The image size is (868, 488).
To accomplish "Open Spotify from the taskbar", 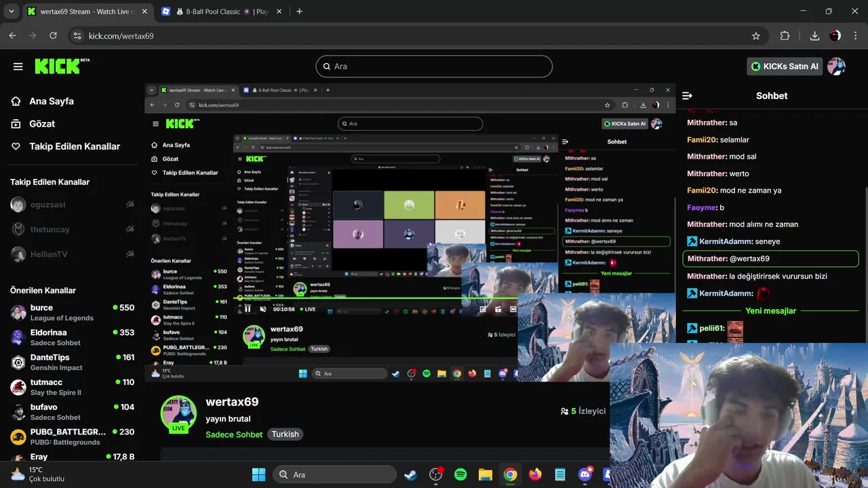I will 460,474.
